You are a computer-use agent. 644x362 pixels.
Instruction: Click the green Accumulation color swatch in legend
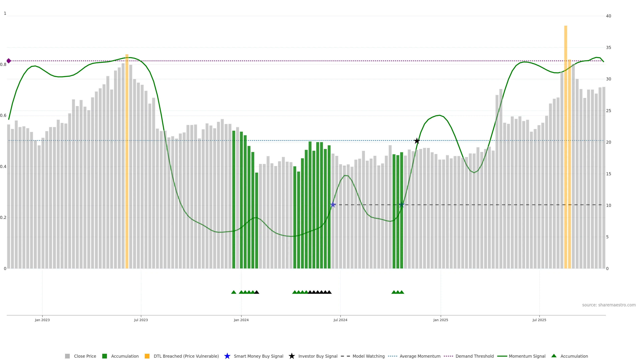pos(104,356)
